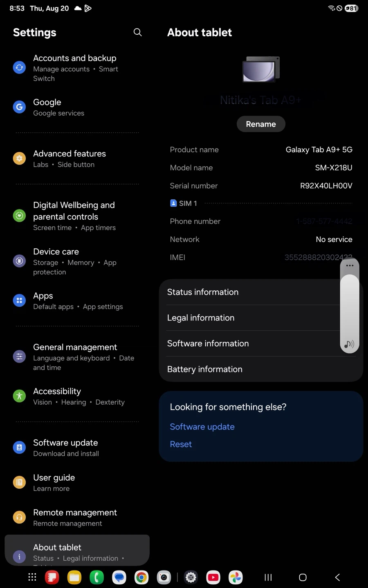This screenshot has height=588, width=368.
Task: Launch the Camera app from taskbar
Action: tap(164, 577)
